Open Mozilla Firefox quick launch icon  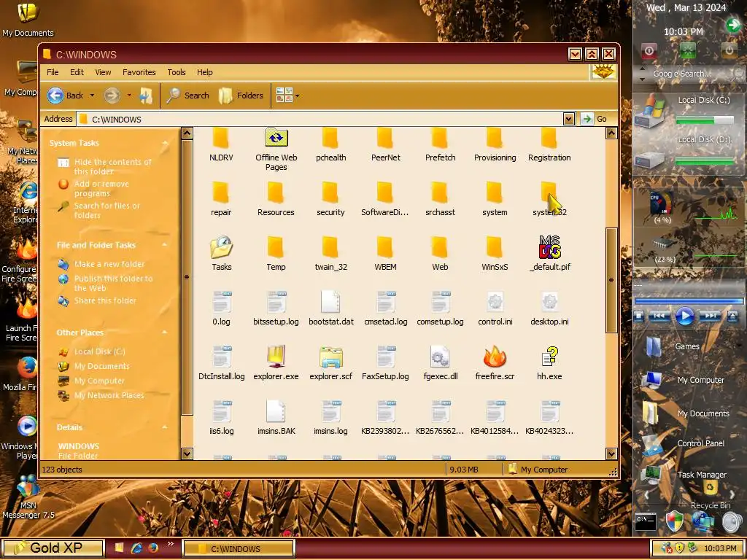click(x=153, y=548)
